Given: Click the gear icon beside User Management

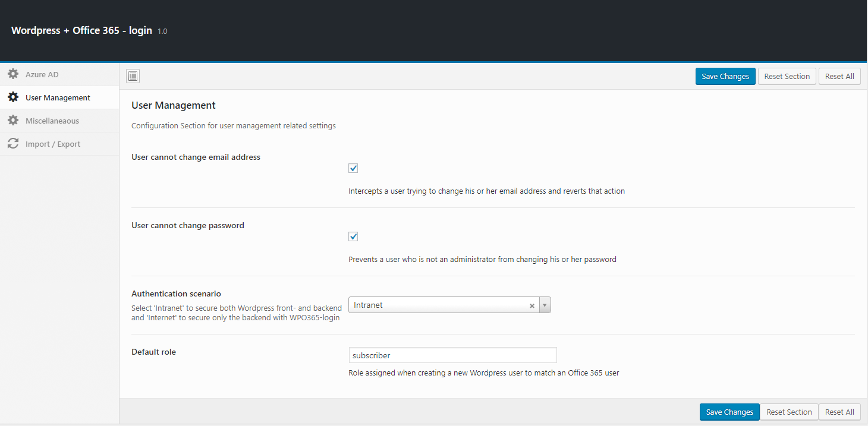Looking at the screenshot, I should point(13,97).
